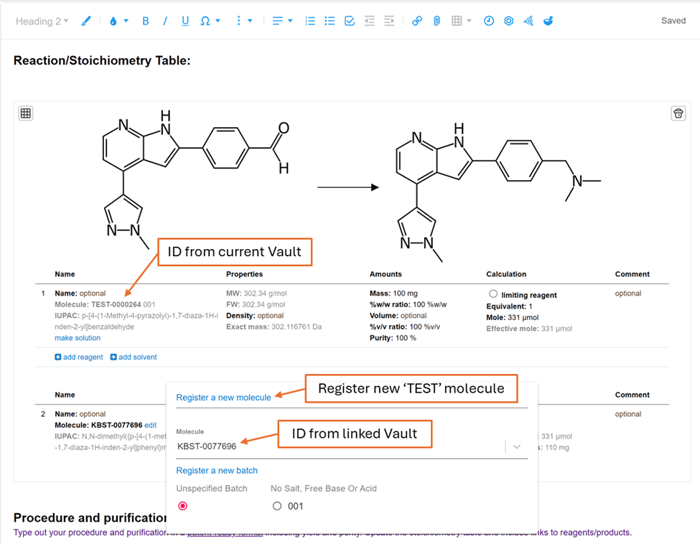Click the reagent 1 optional Name field

pos(92,293)
